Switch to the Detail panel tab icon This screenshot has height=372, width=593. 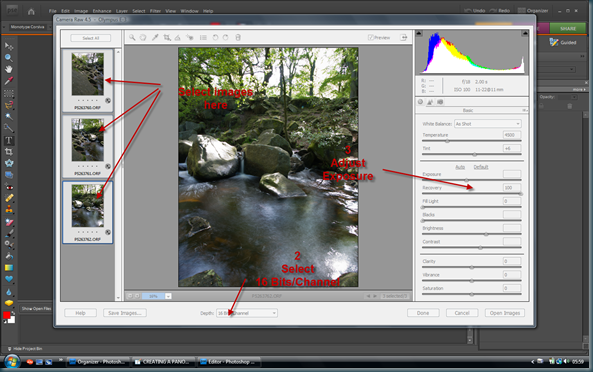[430, 102]
